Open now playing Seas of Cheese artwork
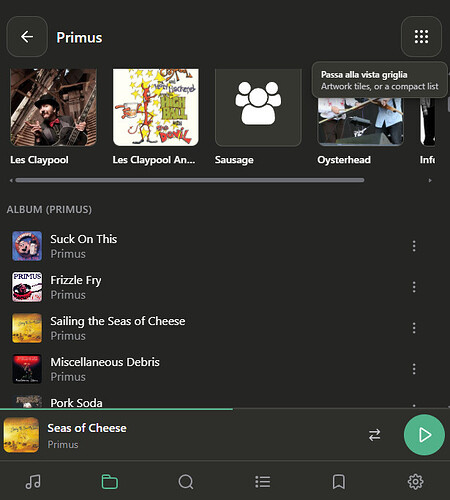This screenshot has width=450, height=500. (21, 435)
